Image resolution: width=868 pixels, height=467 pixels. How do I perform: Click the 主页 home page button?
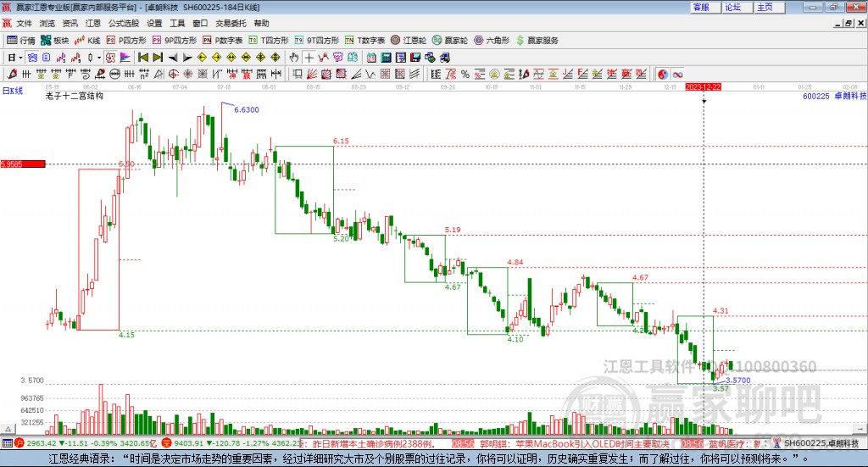[770, 7]
